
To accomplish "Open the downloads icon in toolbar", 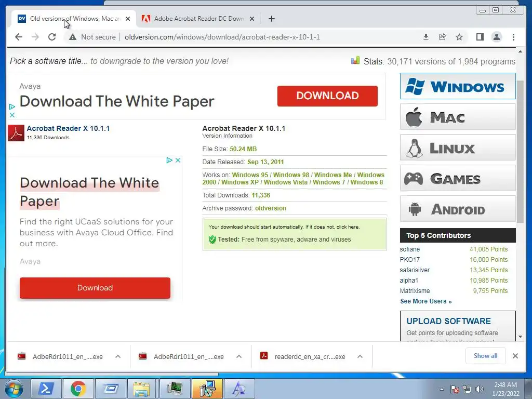I will pos(426,37).
